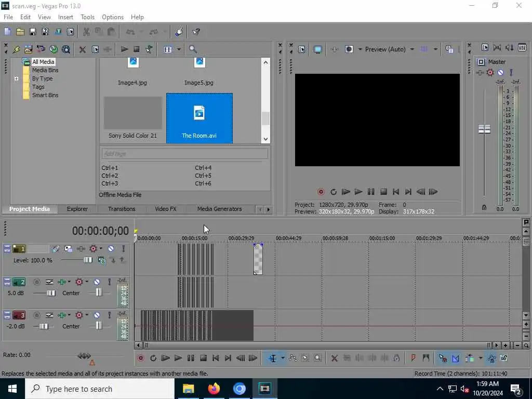Stop preview in Project Media toolbar
This screenshot has width=532, height=399.
coord(137,49)
